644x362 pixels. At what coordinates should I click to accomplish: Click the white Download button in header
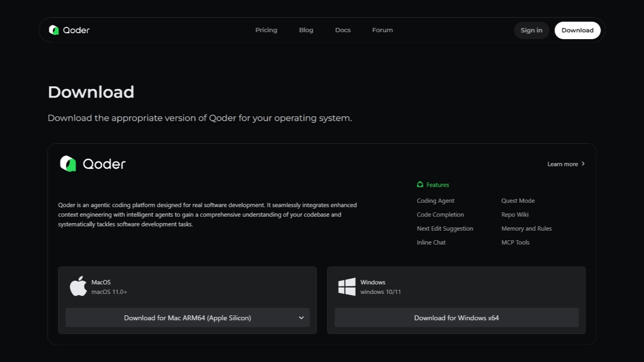click(x=577, y=30)
